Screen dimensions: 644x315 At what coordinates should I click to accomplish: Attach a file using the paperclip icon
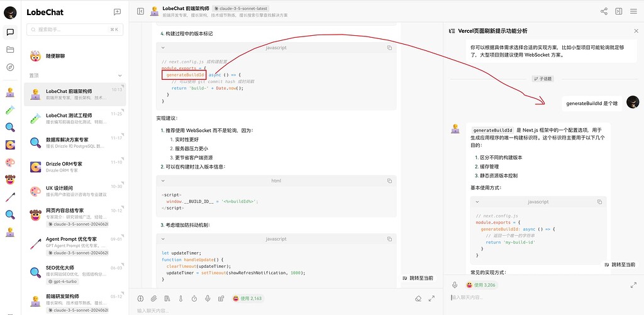[154, 299]
